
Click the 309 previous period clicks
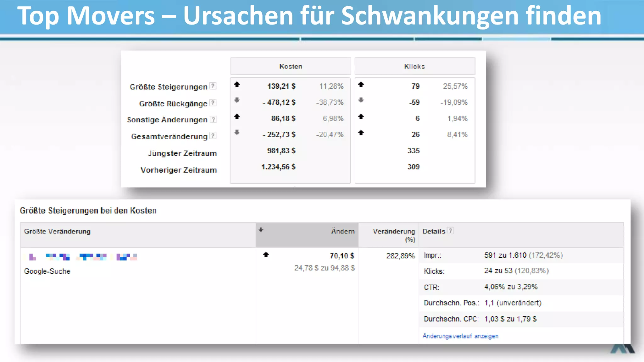click(x=414, y=167)
